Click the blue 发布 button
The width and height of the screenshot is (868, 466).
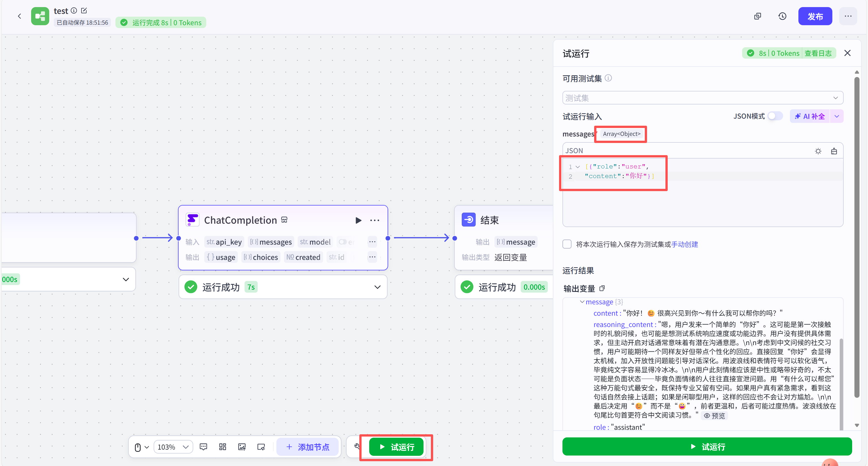[815, 16]
